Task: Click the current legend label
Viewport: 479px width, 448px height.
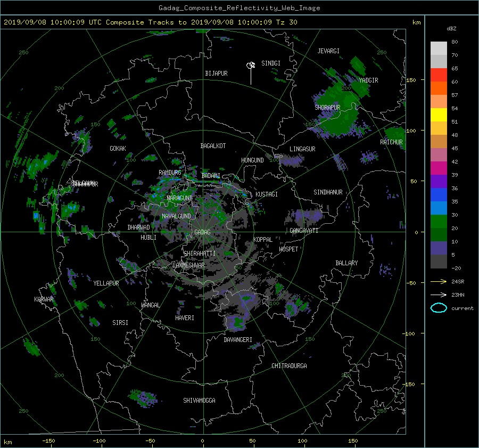Action: (x=462, y=308)
